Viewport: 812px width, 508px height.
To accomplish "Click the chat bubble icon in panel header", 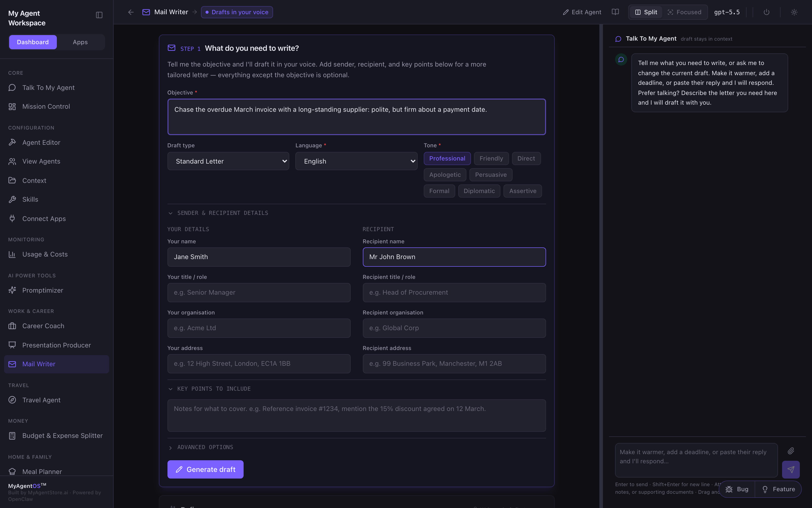I will [618, 39].
